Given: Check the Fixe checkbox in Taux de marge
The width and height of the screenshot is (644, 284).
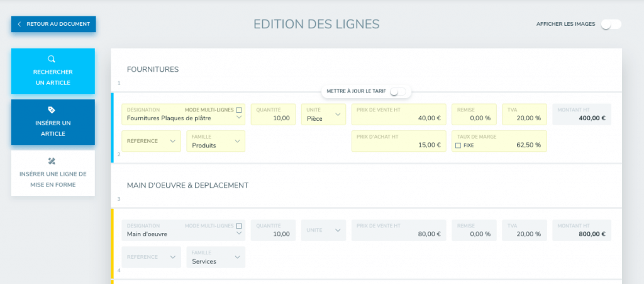Looking at the screenshot, I should tap(458, 145).
